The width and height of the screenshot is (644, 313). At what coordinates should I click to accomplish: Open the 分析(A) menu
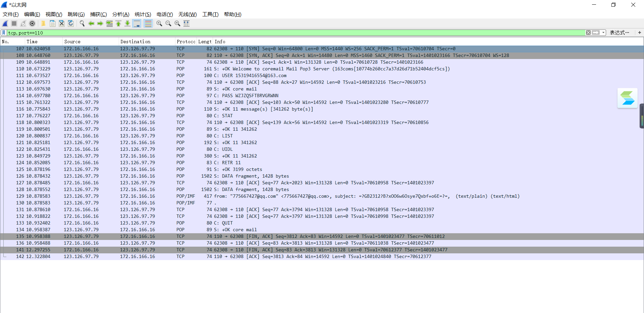(120, 14)
